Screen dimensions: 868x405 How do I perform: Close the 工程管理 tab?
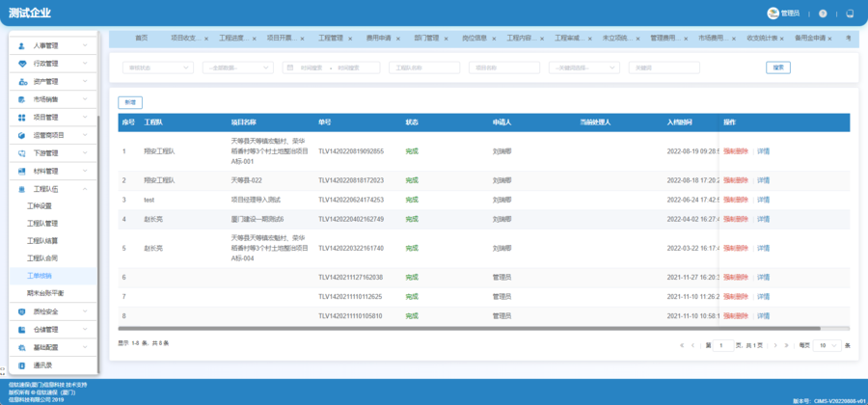[x=350, y=39]
